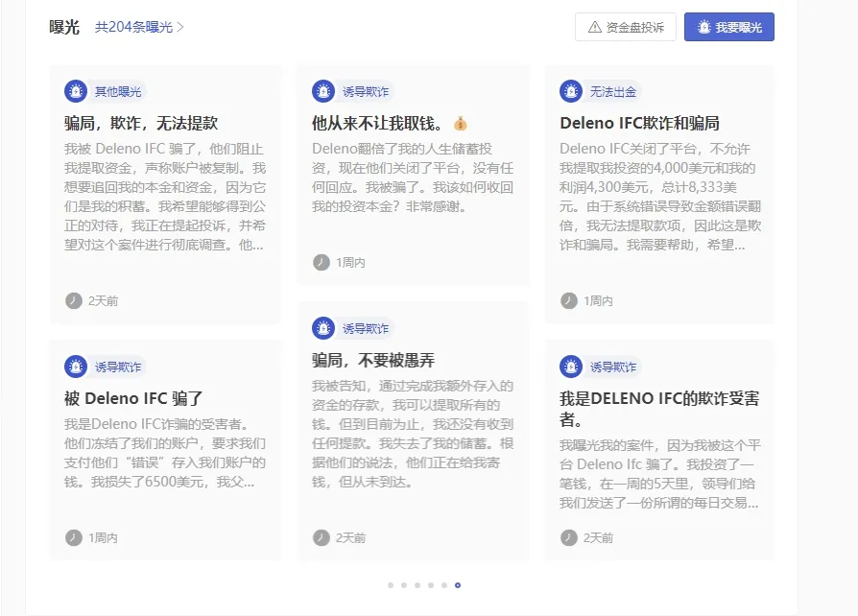
Task: Click text starting 我曝光我的案件
Action: [x=660, y=474]
